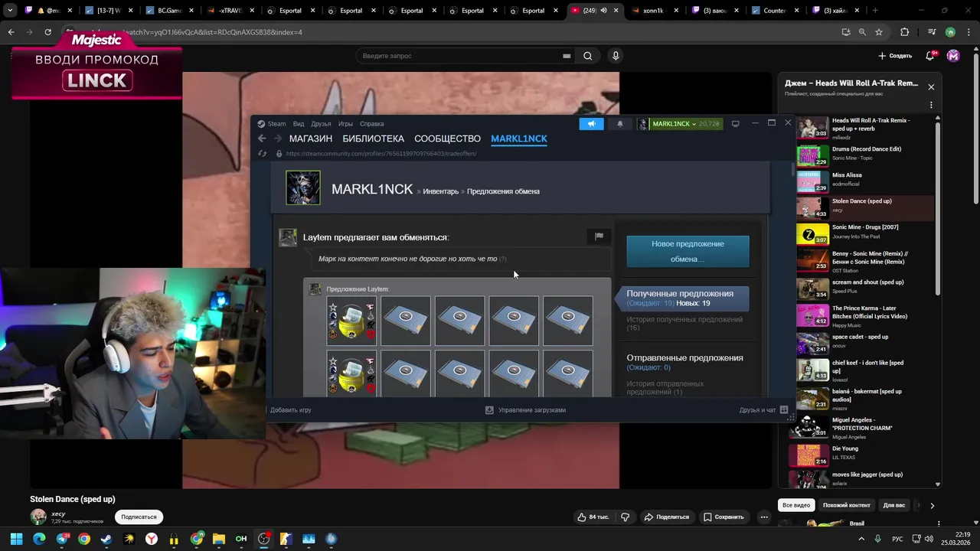Open playlist options three-dot menu
980x551 pixels.
[x=931, y=105]
